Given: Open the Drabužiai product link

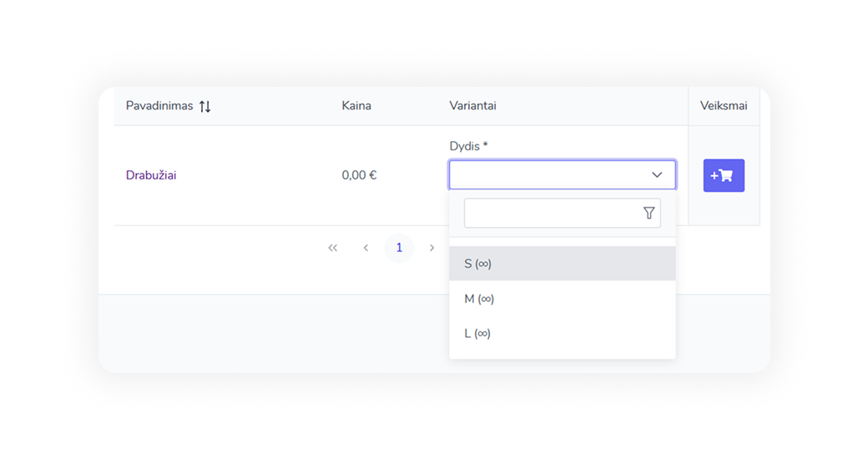Looking at the screenshot, I should [151, 175].
